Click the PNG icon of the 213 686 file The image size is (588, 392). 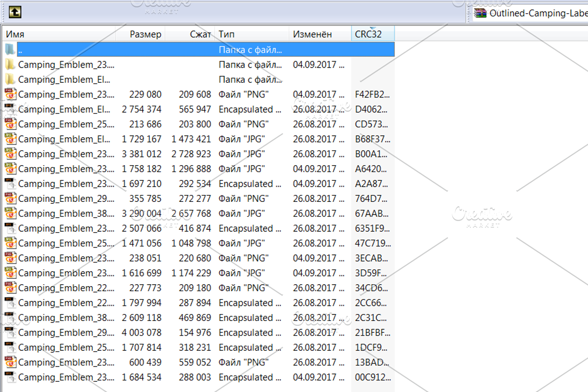click(10, 124)
